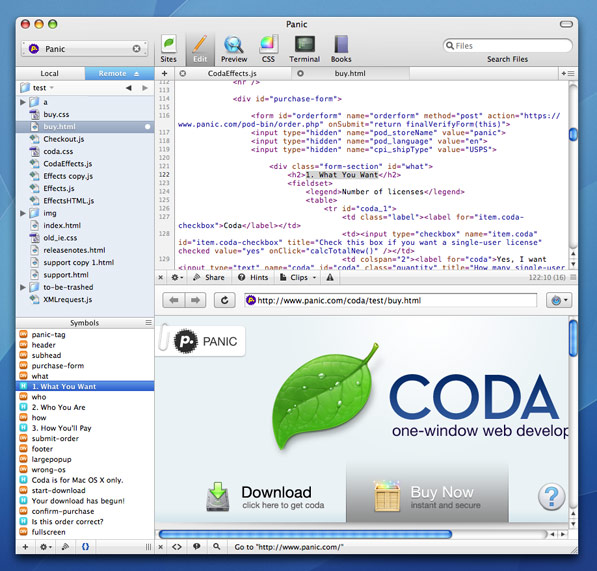Open the test folder path dropdown
Image resolution: width=597 pixels, height=571 pixels.
[37, 88]
